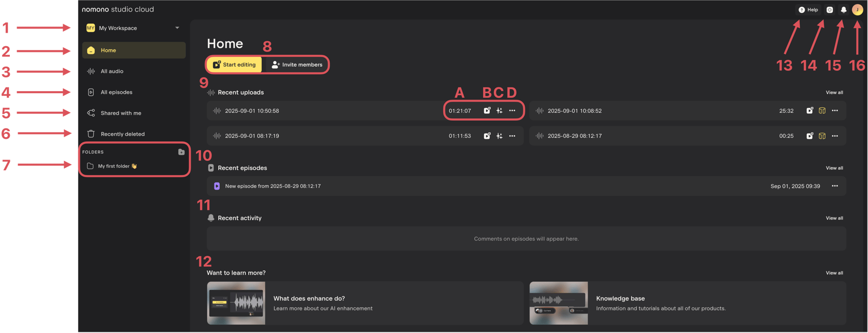Click the nomono studio cloud logo
Screen dimensions: 868x333
click(x=118, y=9)
